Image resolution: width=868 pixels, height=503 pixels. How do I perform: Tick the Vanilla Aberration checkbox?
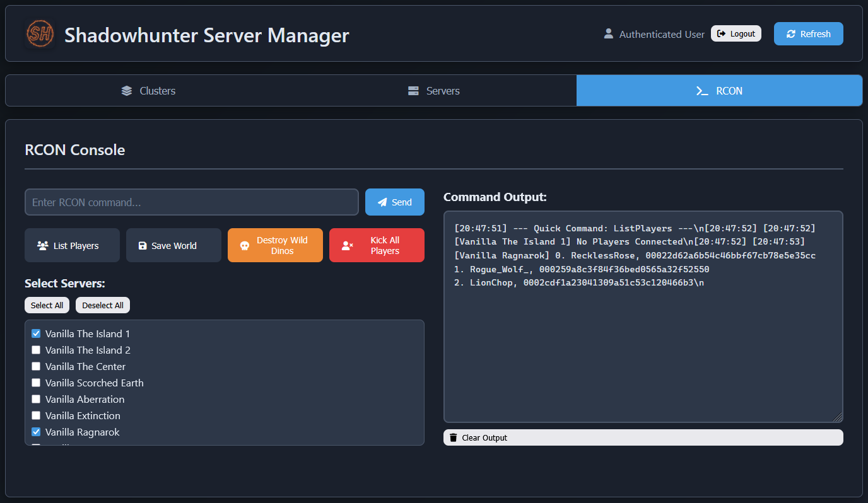tap(36, 399)
